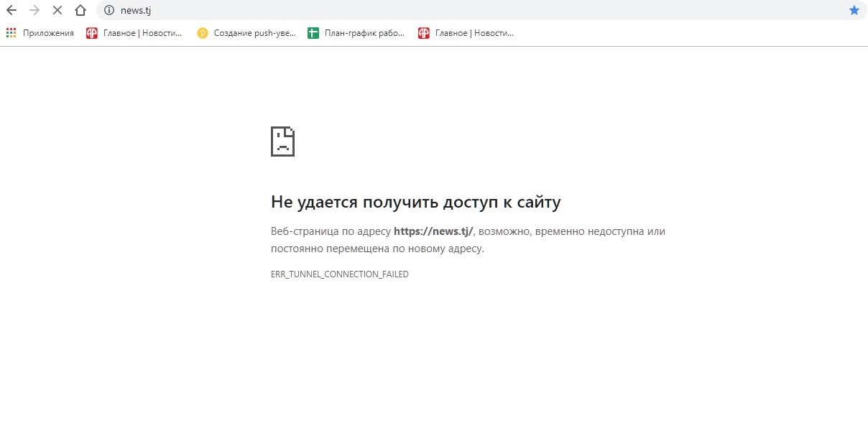Screen dimensions: 868x426
Task: Click the news.tj address bar field
Action: 431,10
